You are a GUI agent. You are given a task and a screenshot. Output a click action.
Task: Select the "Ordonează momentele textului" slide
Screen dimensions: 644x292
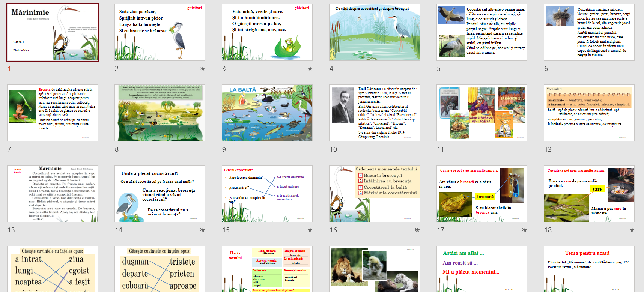tap(375, 194)
